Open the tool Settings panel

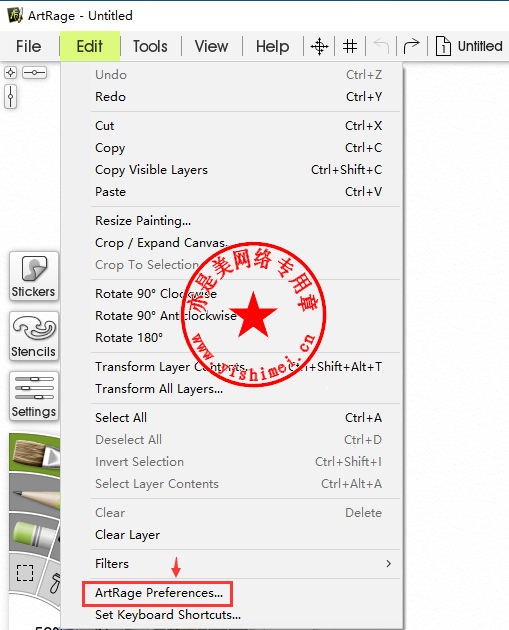tap(34, 396)
